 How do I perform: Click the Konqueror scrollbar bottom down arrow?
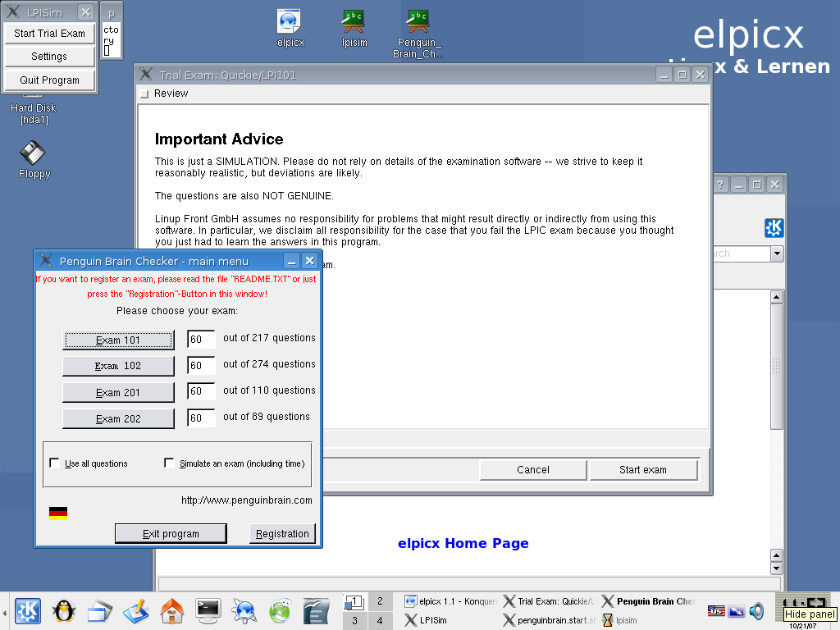776,568
